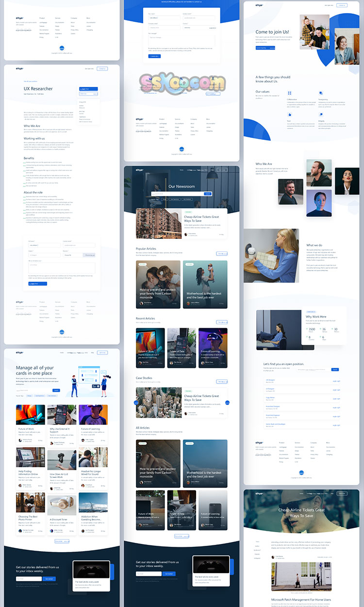Click the Integrity value icon

(x=320, y=115)
